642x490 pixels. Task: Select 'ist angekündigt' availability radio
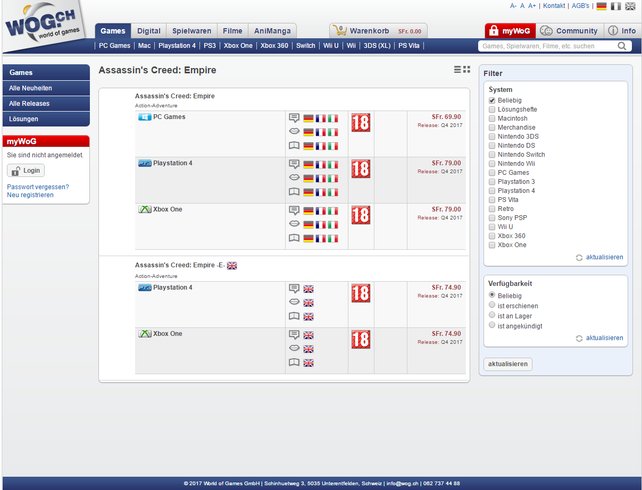coord(492,325)
